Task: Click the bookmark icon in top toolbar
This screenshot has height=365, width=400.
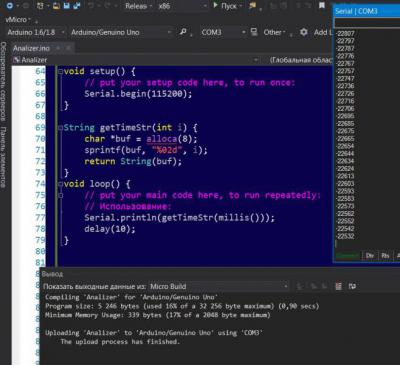Action: click(x=322, y=6)
